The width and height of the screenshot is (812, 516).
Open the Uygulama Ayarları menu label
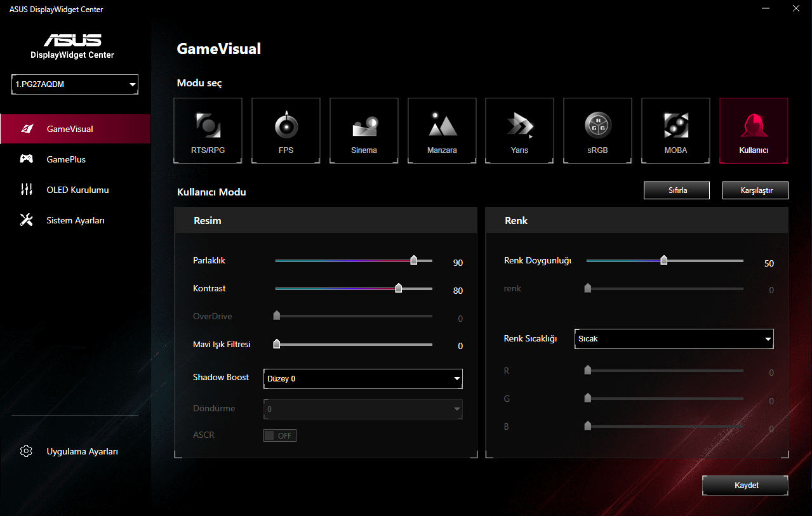pos(83,451)
